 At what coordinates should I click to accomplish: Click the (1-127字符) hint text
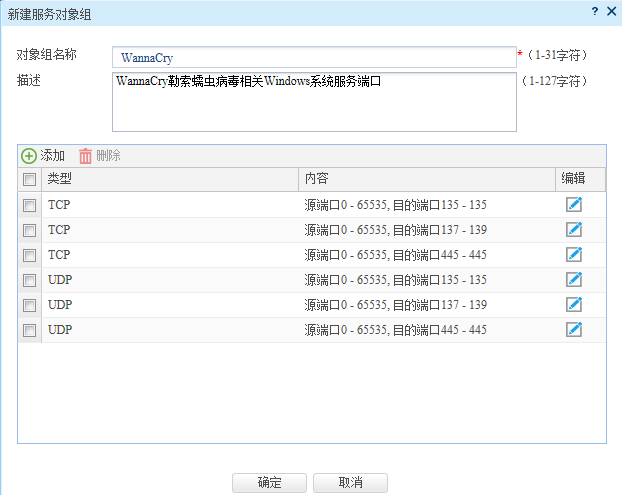pyautogui.click(x=554, y=81)
